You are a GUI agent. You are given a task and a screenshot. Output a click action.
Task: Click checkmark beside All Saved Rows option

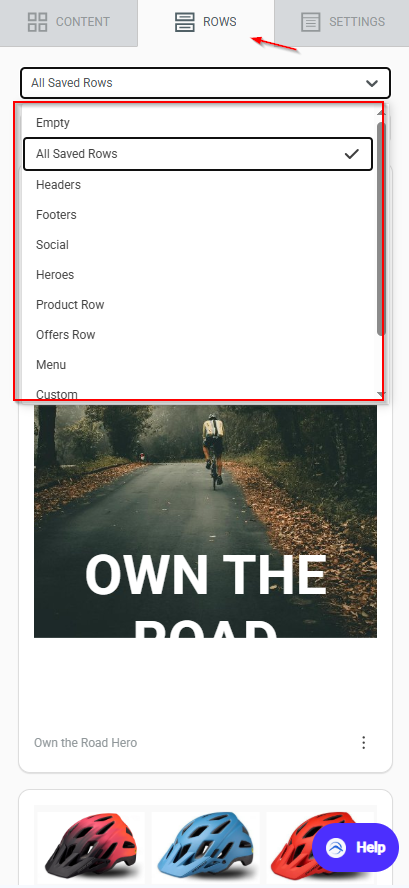tap(352, 153)
